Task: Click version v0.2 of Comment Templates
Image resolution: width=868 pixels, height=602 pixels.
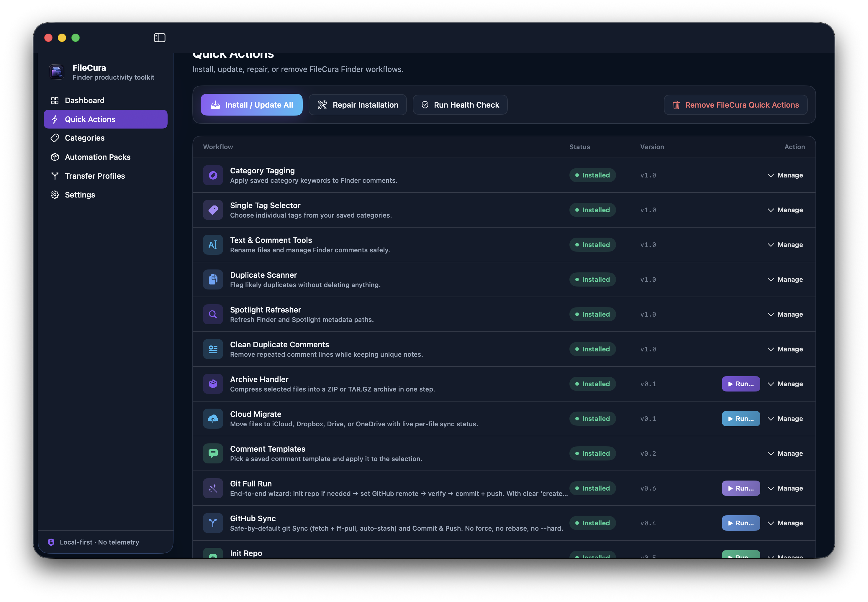Action: 648,453
